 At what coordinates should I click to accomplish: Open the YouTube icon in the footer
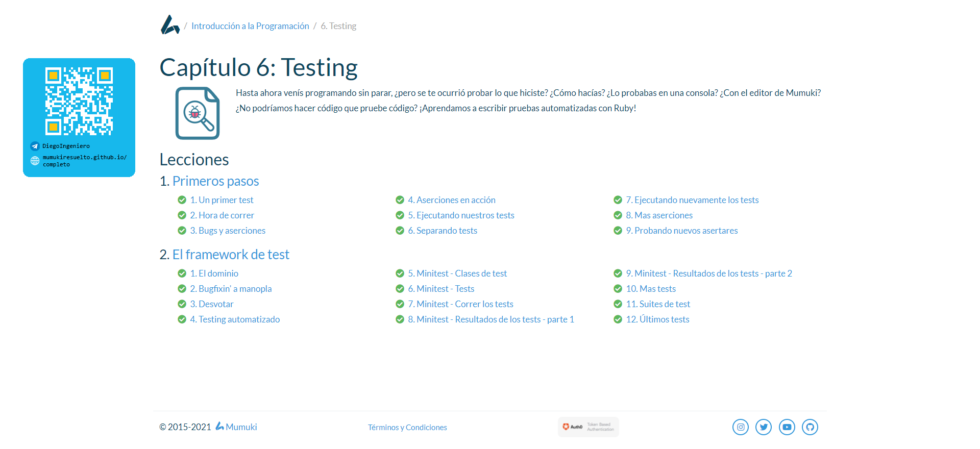[x=787, y=427]
